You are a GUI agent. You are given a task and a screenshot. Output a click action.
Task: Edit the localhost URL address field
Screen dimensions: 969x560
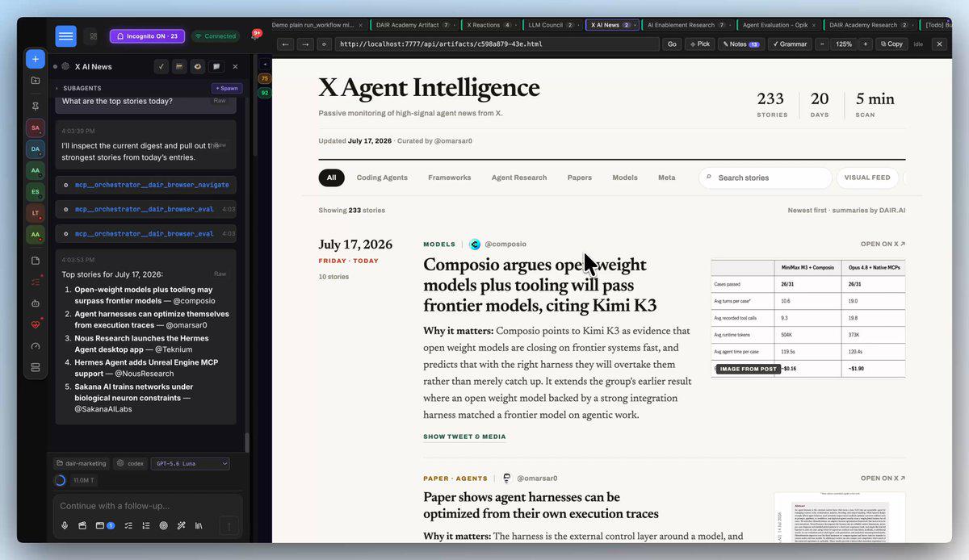click(x=497, y=44)
